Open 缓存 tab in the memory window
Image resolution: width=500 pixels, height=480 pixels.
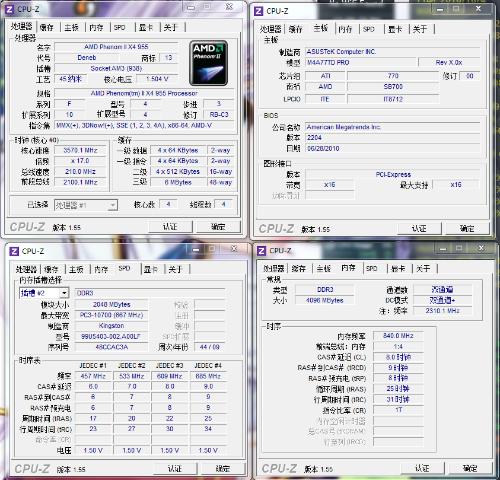[x=299, y=268]
